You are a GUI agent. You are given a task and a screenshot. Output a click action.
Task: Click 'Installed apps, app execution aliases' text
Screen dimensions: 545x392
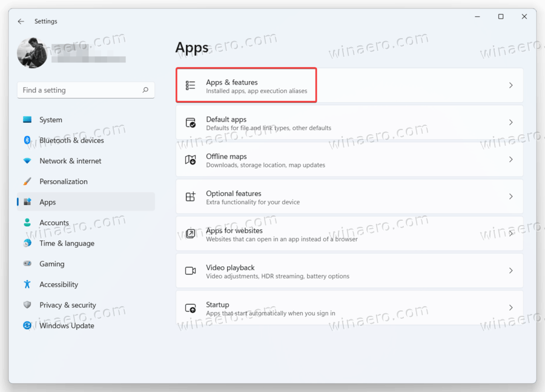point(257,91)
